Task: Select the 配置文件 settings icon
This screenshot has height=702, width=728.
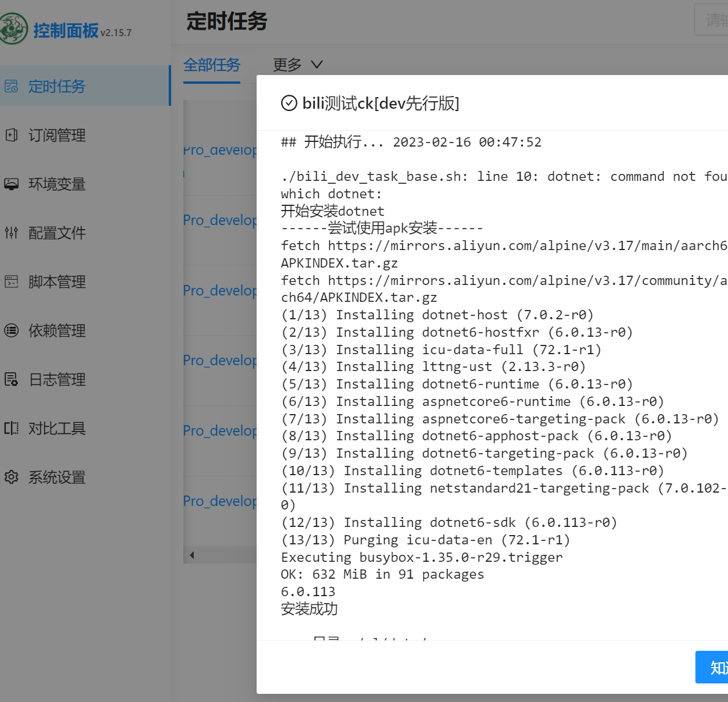Action: tap(12, 233)
